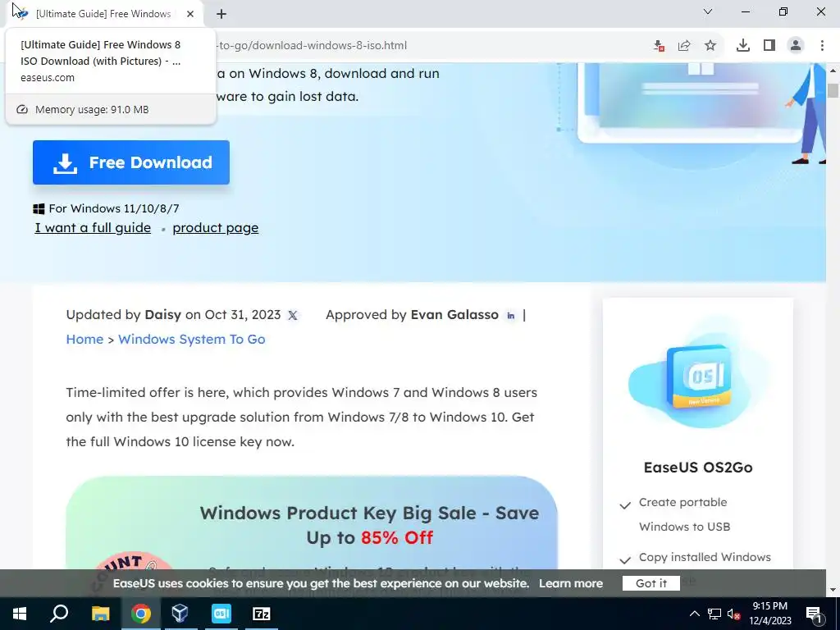Viewport: 840px width, 630px height.
Task: Click the 'Create portable Windows to USB' item
Action: [684, 514]
